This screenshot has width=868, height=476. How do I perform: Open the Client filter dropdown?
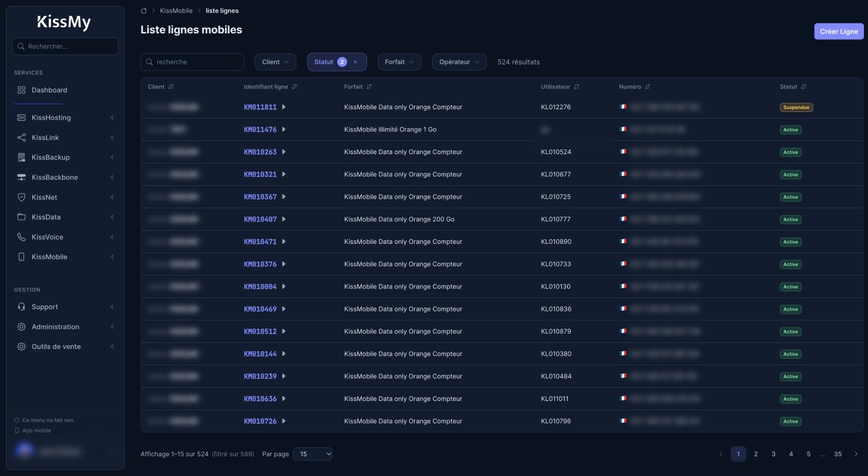(276, 62)
